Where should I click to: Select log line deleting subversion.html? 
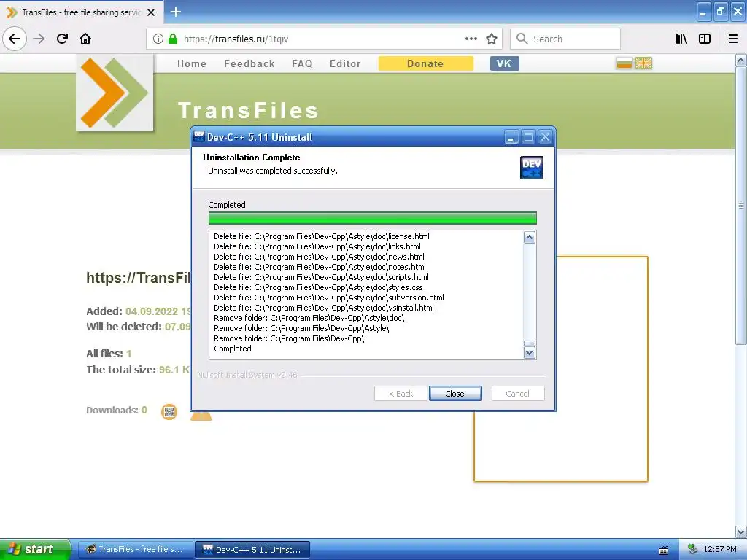click(x=329, y=297)
